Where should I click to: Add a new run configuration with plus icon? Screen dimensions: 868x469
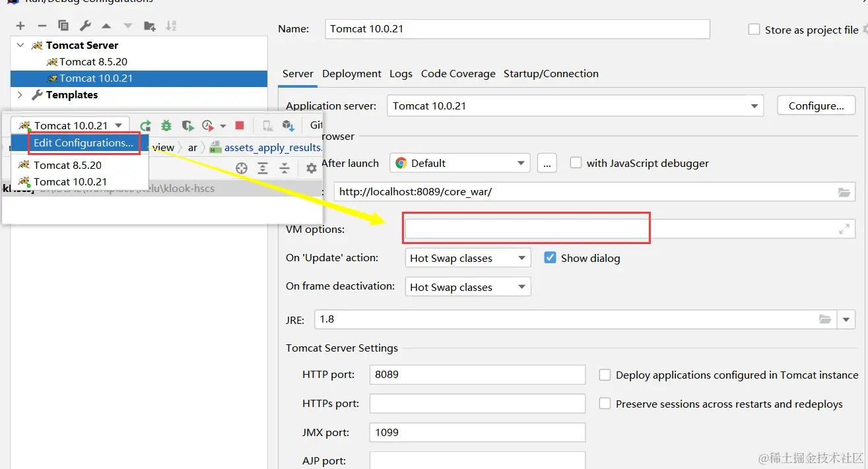click(20, 26)
